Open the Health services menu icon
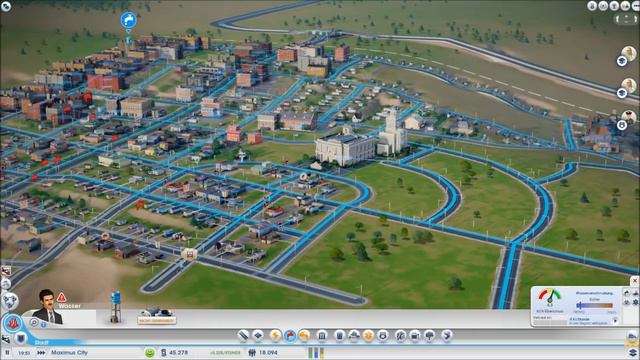 368,336
